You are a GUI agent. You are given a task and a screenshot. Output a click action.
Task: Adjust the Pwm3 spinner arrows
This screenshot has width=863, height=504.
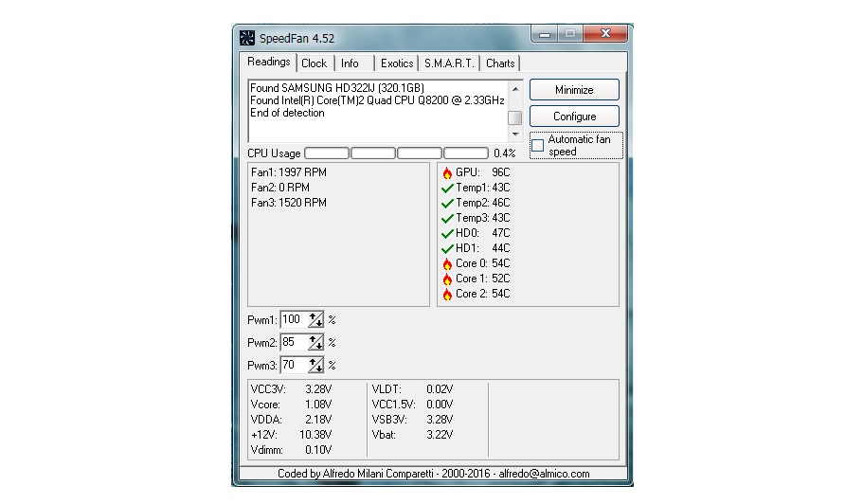[315, 365]
